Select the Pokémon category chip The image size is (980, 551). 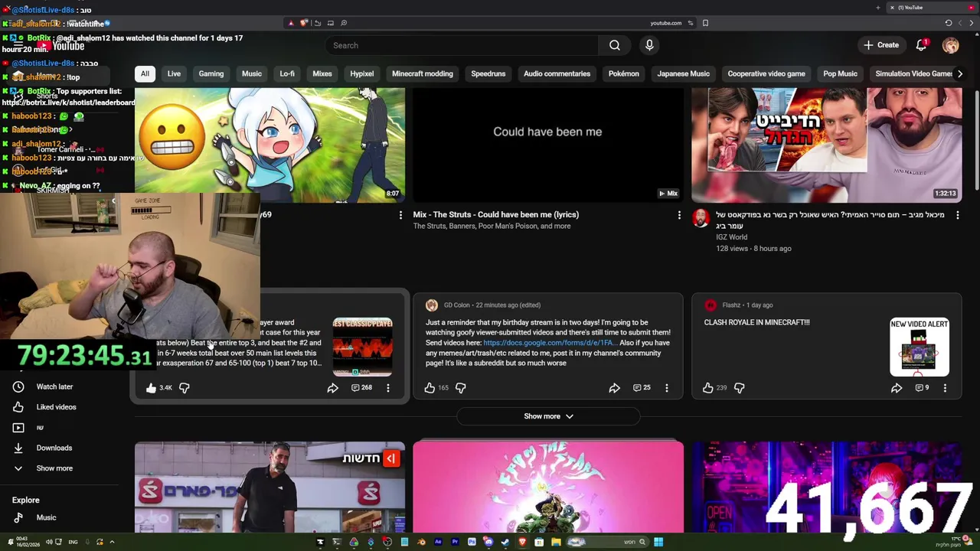coord(623,73)
